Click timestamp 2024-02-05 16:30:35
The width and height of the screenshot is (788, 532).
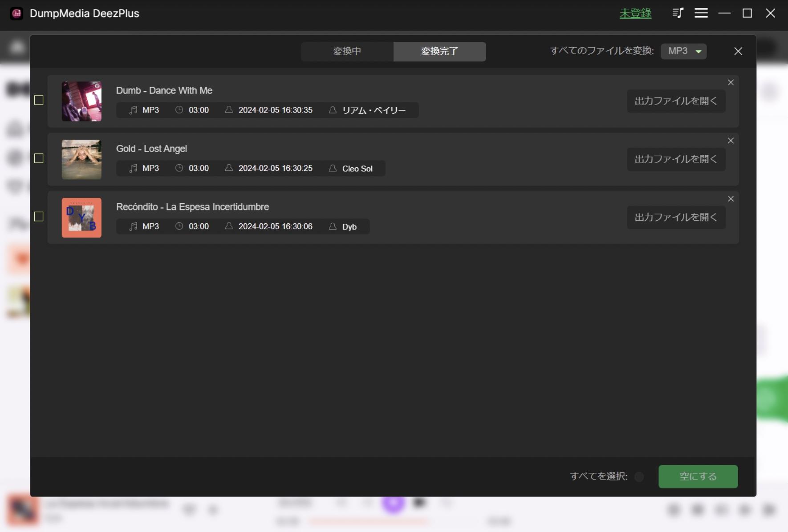coord(275,110)
